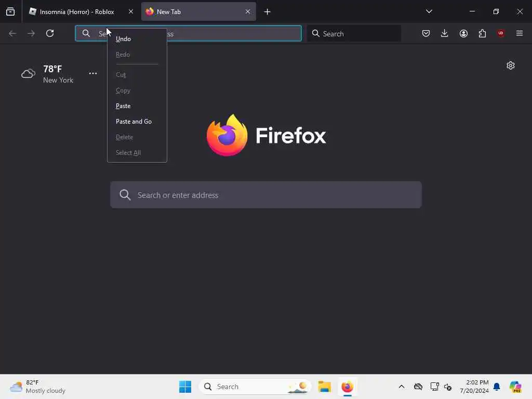The width and height of the screenshot is (532, 399).
Task: Choose Paste in context menu
Action: (x=137, y=106)
